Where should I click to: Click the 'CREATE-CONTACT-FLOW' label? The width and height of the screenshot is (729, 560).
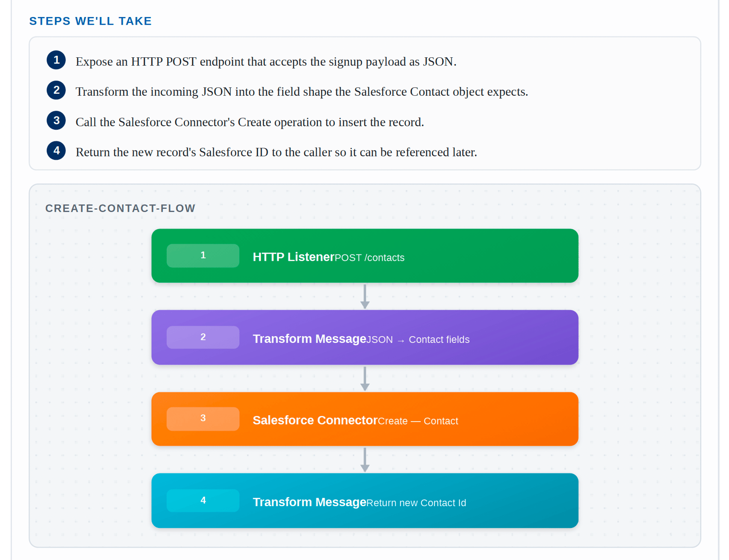[120, 208]
